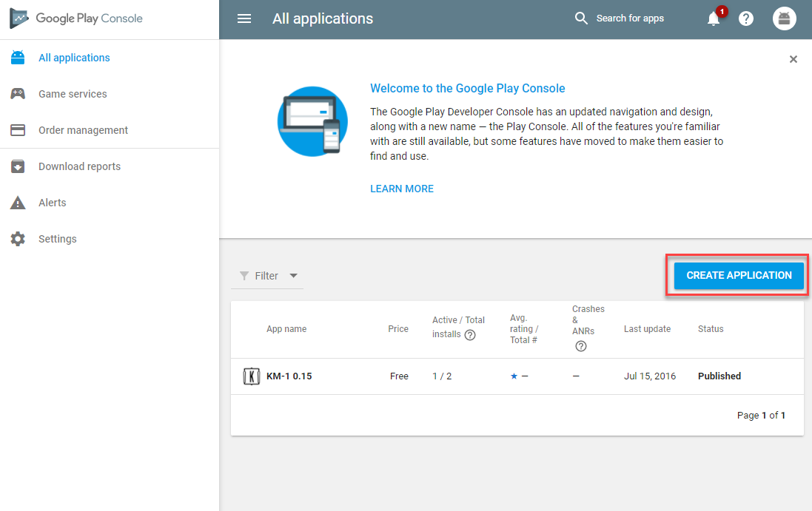Viewport: 812px width, 511px height.
Task: Click the Free price cell
Action: tap(399, 376)
